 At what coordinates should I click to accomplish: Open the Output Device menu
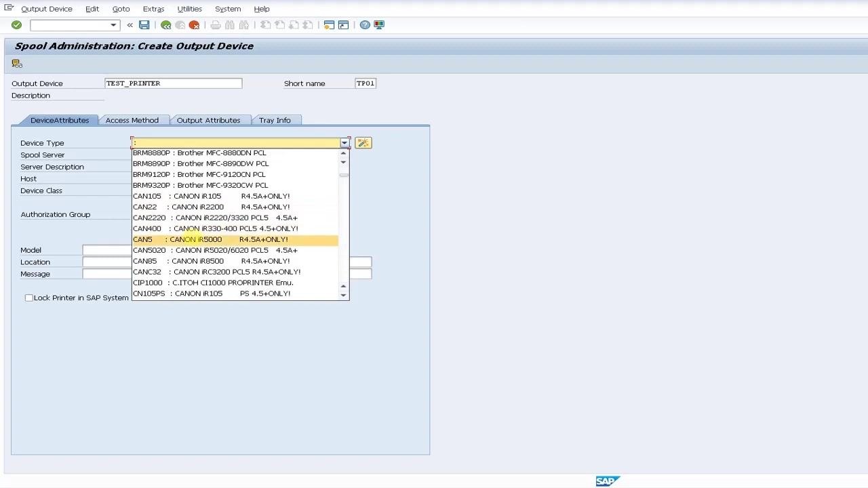47,9
